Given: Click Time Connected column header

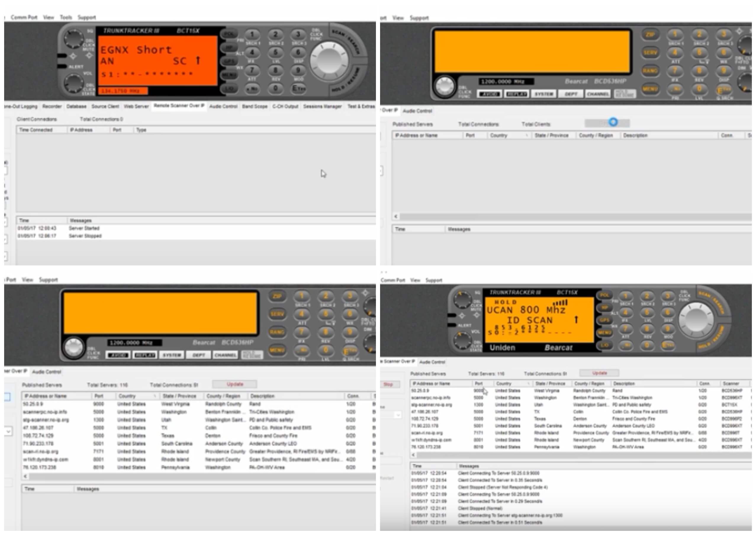Looking at the screenshot, I should pyautogui.click(x=41, y=130).
